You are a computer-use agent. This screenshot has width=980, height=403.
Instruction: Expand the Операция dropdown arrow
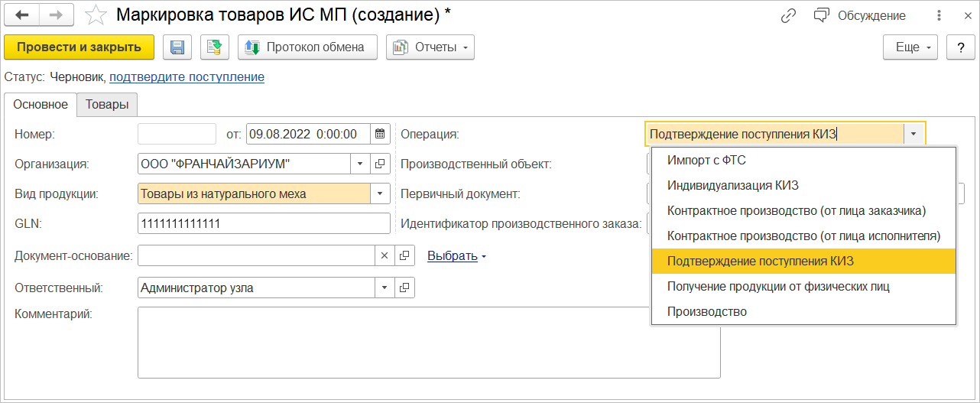(x=914, y=134)
